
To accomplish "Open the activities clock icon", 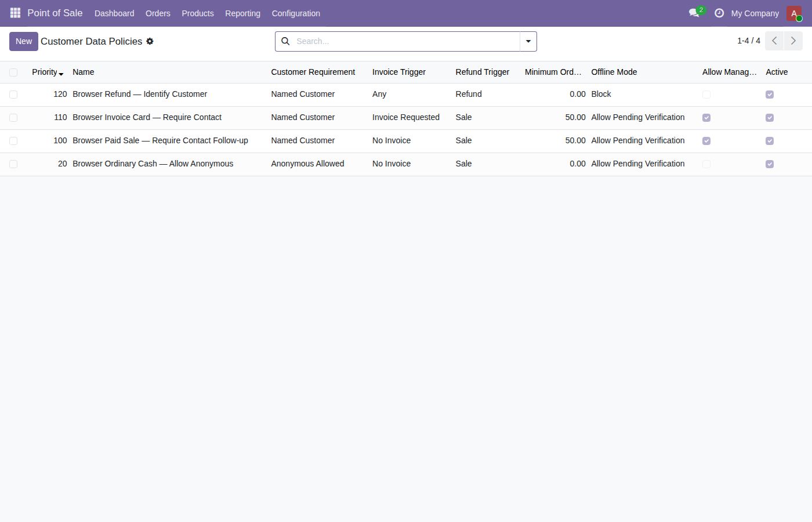I will coord(719,13).
